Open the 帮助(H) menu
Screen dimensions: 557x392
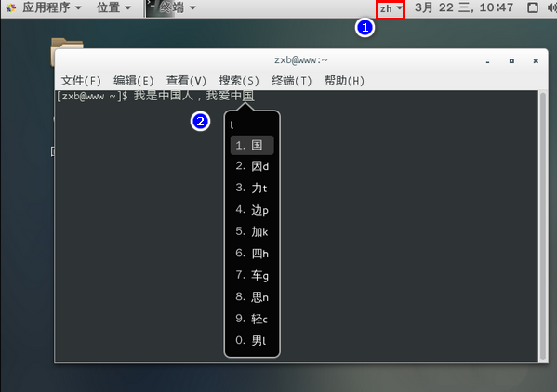[x=344, y=81]
